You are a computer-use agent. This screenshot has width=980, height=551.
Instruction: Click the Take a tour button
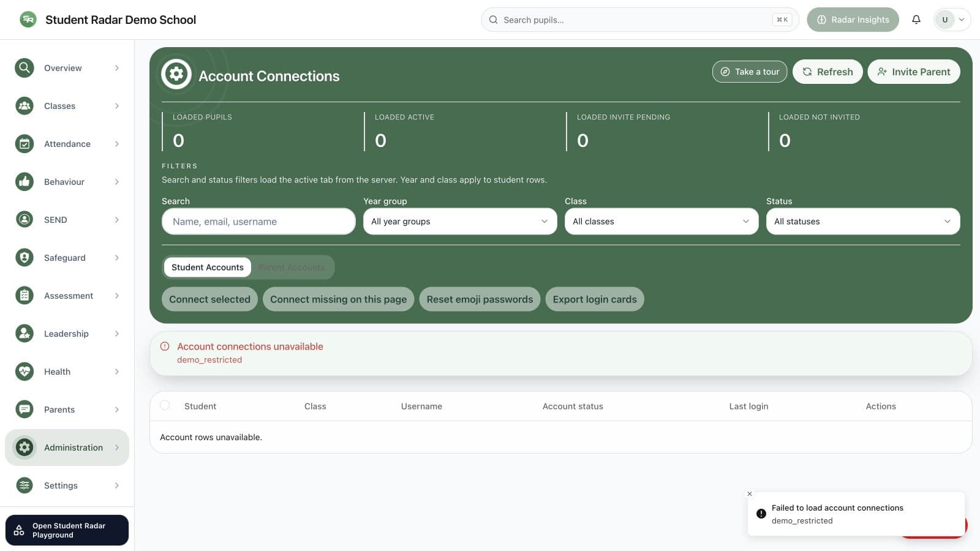tap(750, 72)
